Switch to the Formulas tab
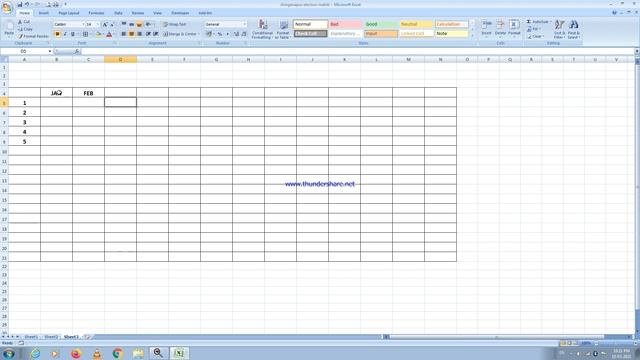Image resolution: width=640 pixels, height=360 pixels. tap(96, 13)
